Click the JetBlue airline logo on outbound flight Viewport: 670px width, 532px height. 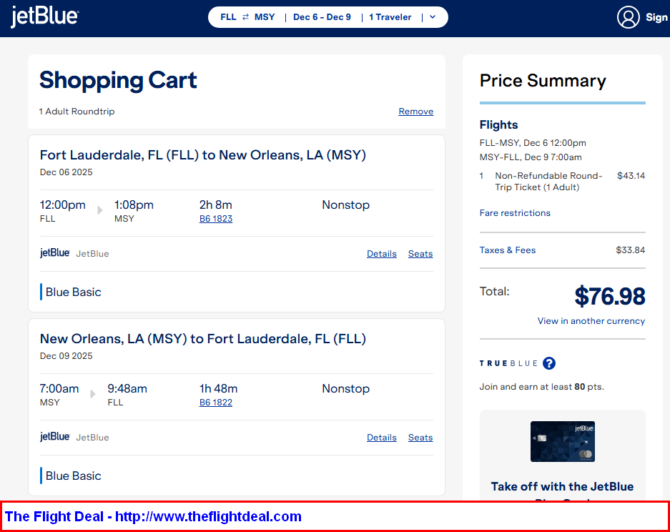[x=55, y=253]
